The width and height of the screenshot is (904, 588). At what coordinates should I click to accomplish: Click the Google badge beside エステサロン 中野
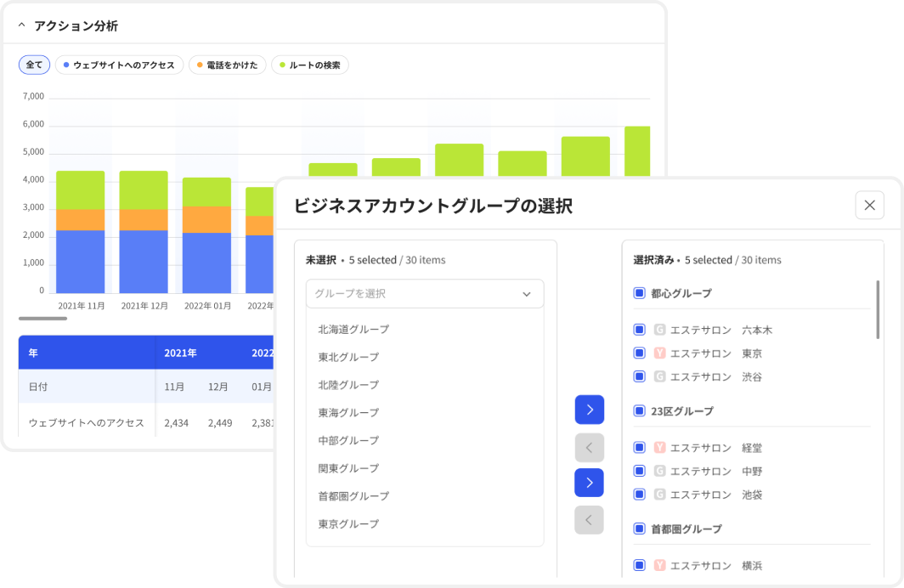tap(660, 471)
